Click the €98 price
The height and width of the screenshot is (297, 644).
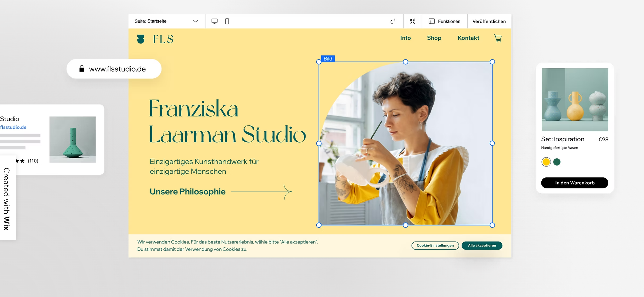pos(603,139)
